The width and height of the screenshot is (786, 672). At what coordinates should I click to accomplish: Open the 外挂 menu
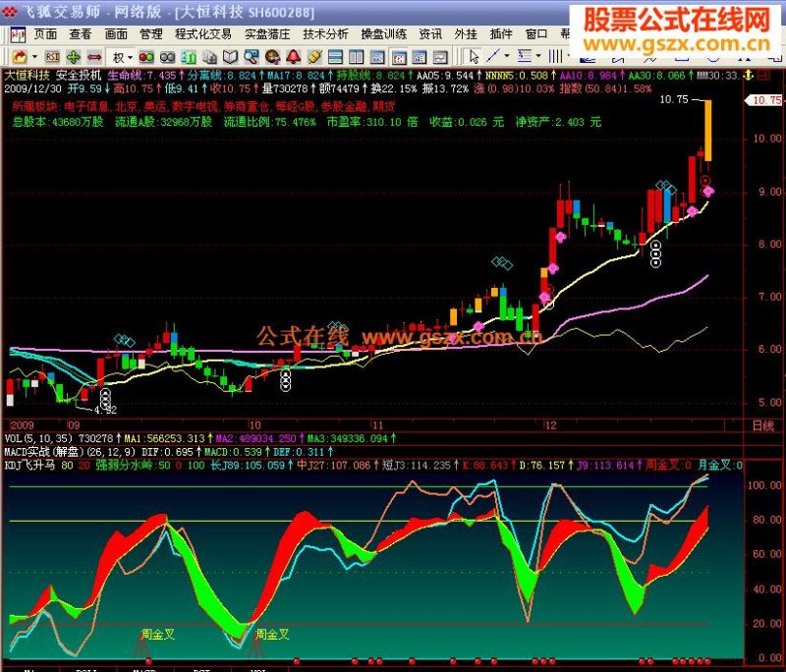466,34
